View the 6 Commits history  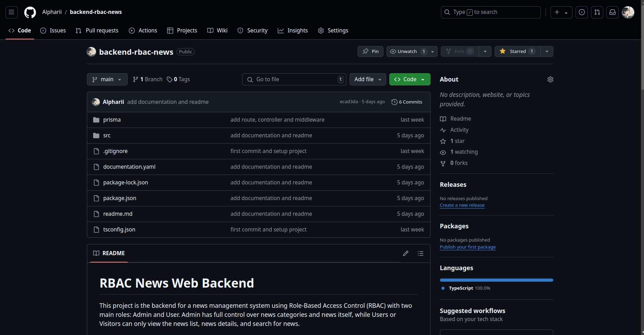(x=407, y=102)
